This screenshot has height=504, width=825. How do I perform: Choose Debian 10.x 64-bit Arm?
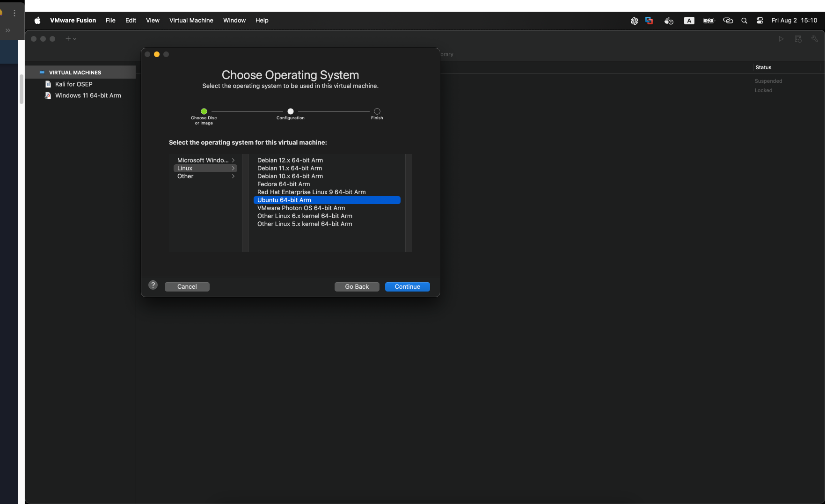(x=327, y=176)
